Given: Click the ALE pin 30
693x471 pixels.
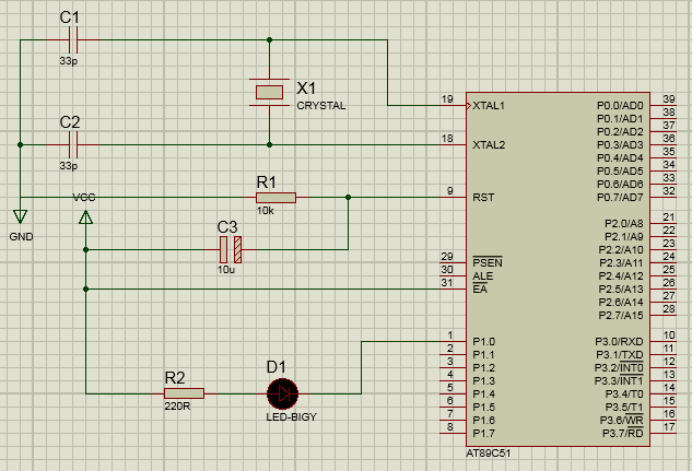Looking at the screenshot, I should (453, 276).
